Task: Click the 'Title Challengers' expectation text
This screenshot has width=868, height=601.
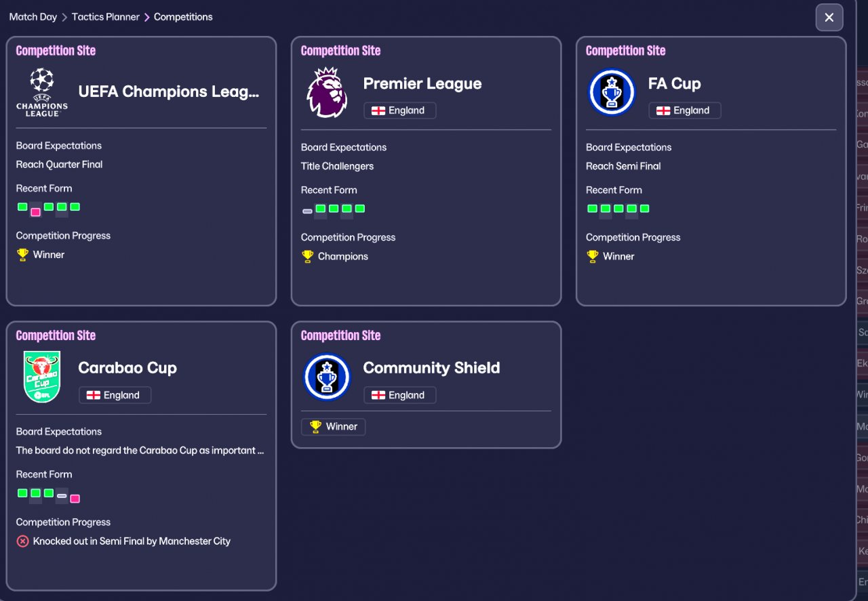Action: pos(337,166)
